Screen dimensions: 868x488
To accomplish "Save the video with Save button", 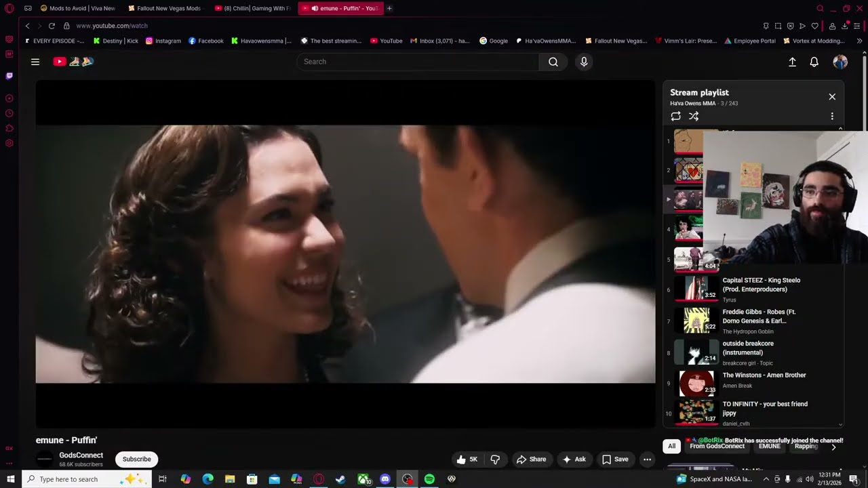I will 615,460.
